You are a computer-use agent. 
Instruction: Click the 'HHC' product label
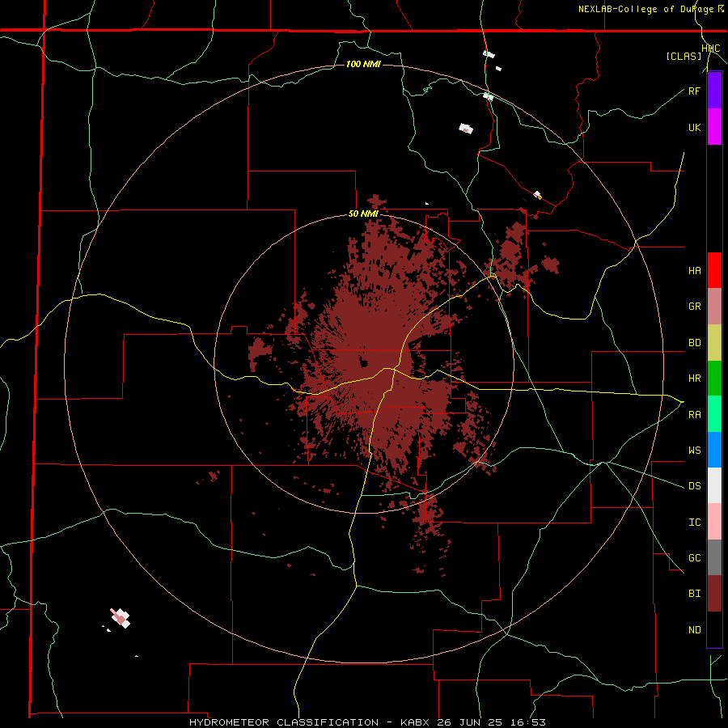[711, 49]
